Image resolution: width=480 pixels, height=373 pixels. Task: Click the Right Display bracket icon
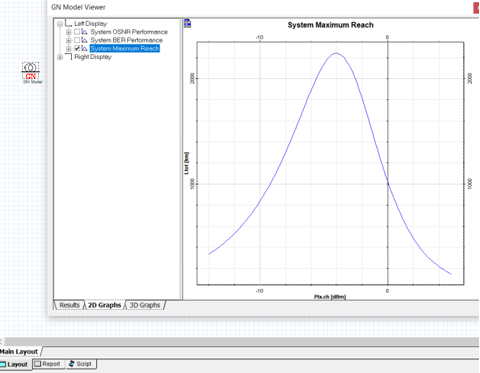[x=68, y=57]
